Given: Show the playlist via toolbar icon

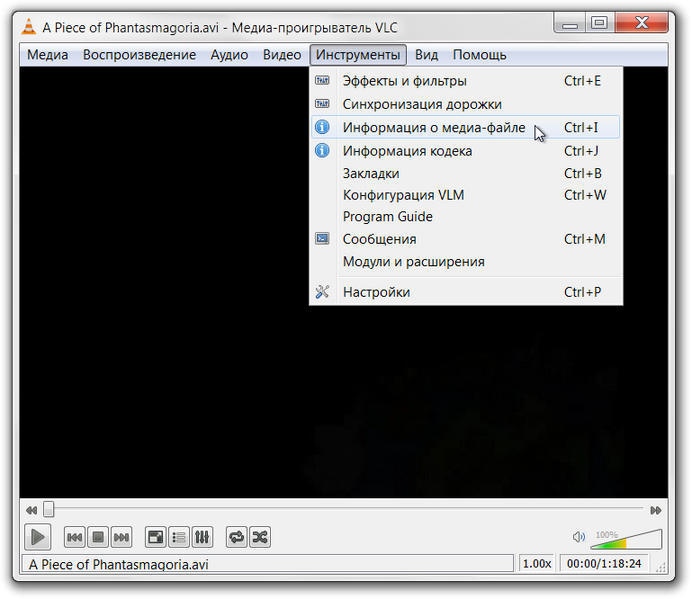Looking at the screenshot, I should [178, 537].
